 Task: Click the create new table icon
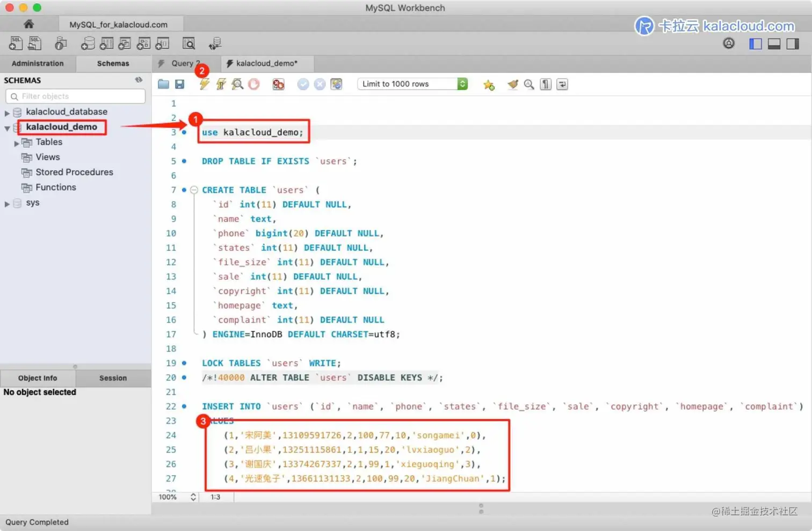[106, 43]
